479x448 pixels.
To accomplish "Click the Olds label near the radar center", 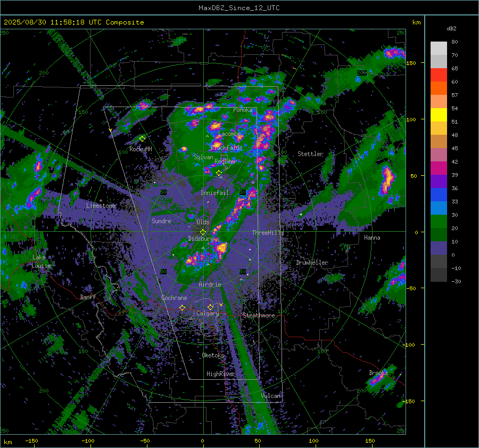I will point(203,222).
